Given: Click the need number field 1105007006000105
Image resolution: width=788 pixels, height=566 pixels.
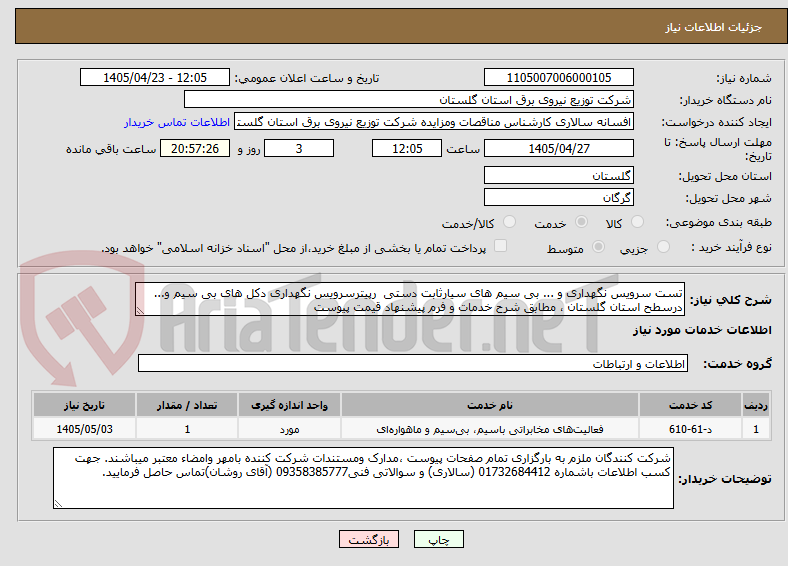Looking at the screenshot, I should (x=558, y=77).
